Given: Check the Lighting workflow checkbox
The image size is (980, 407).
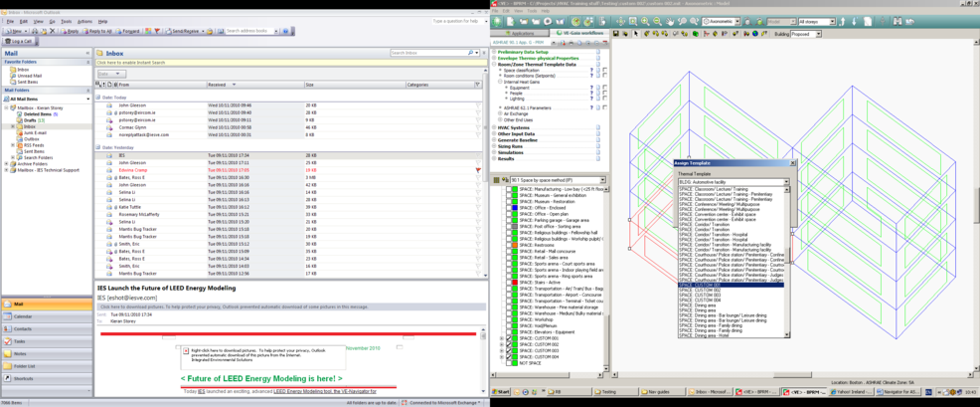Looking at the screenshot, I should coord(605,99).
